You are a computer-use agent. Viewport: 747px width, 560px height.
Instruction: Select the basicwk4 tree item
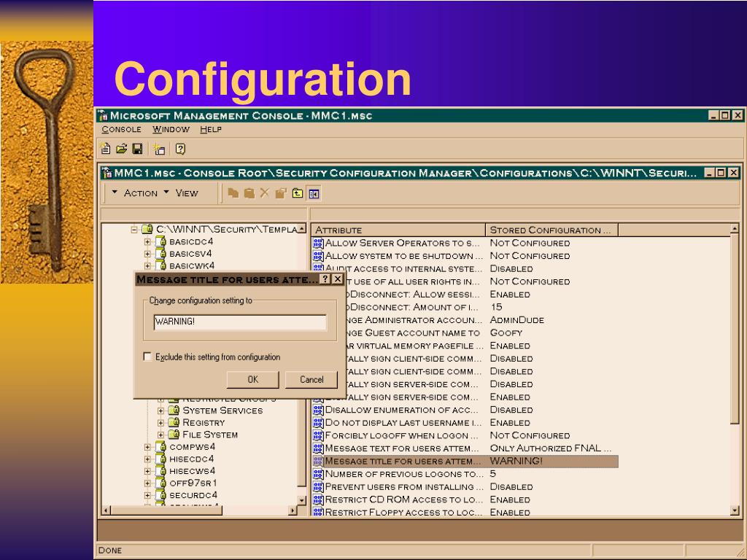pos(192,265)
